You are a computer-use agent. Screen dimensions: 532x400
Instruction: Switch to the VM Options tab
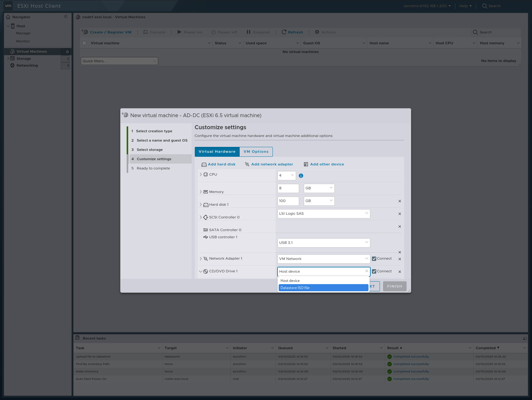256,152
